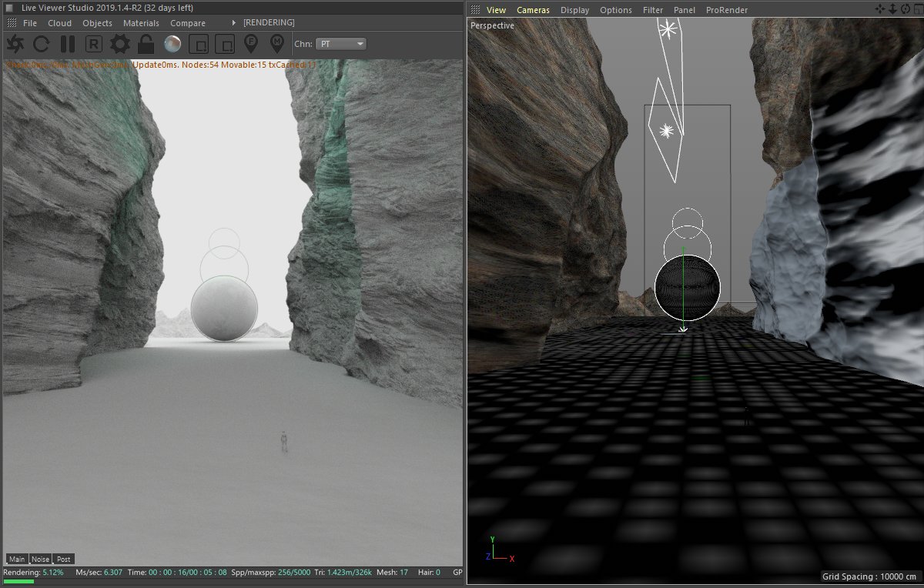Viewport: 924px width, 588px height.
Task: Open the Cameras menu in the viewport
Action: (534, 10)
